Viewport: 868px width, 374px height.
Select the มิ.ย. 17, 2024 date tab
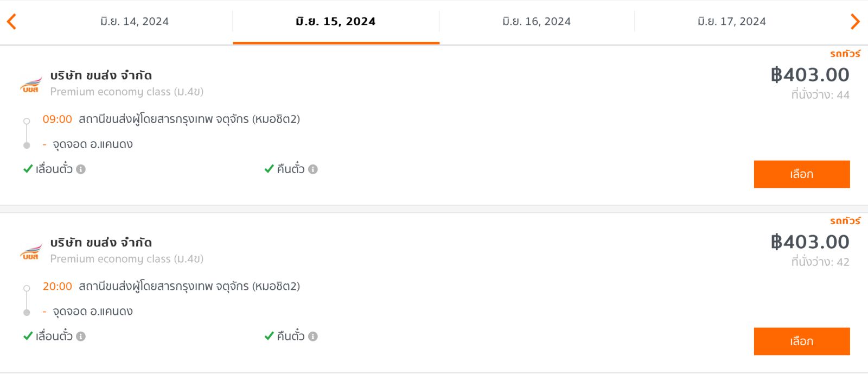(x=732, y=21)
